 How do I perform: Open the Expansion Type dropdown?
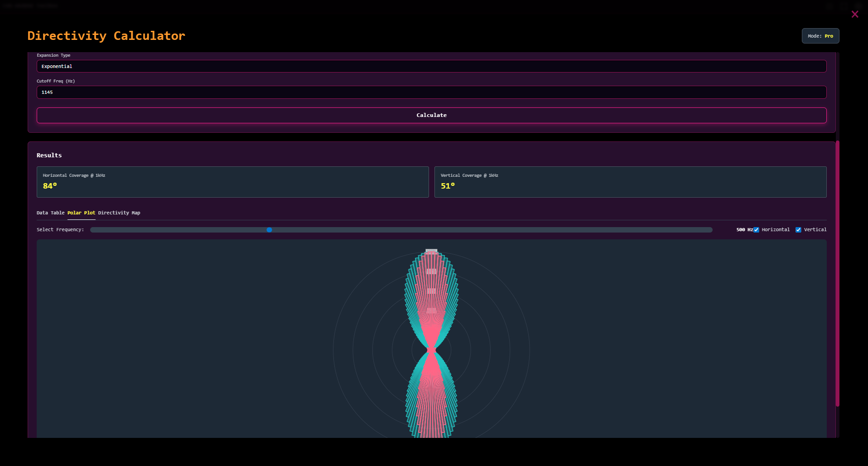431,67
